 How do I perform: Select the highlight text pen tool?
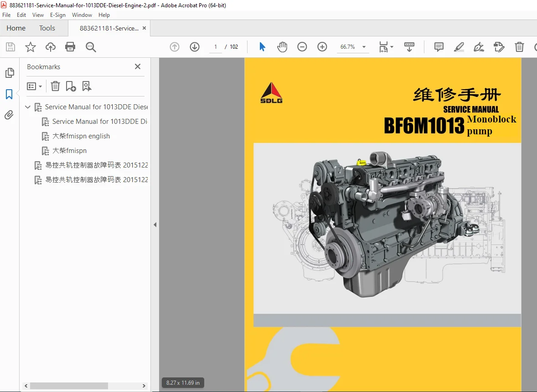click(459, 47)
